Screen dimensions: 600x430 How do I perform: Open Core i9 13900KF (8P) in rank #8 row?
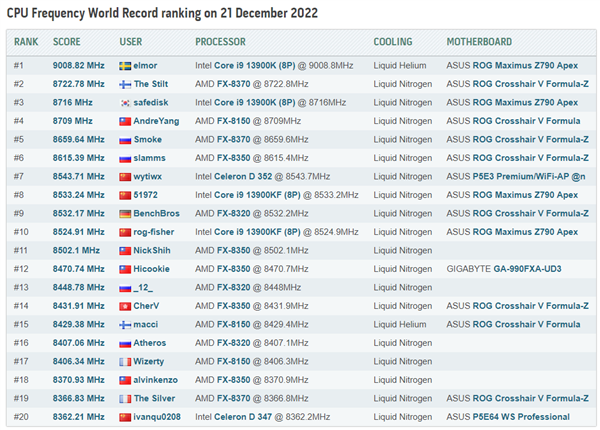(x=257, y=195)
